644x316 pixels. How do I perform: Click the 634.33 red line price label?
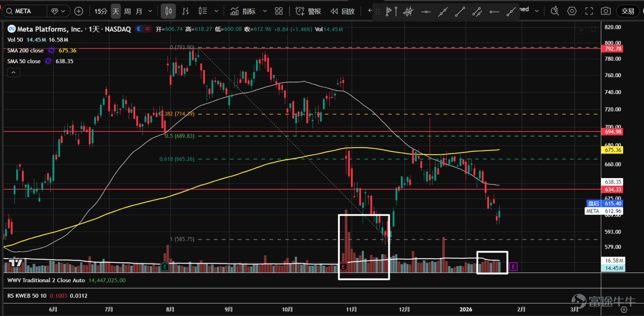pyautogui.click(x=612, y=189)
